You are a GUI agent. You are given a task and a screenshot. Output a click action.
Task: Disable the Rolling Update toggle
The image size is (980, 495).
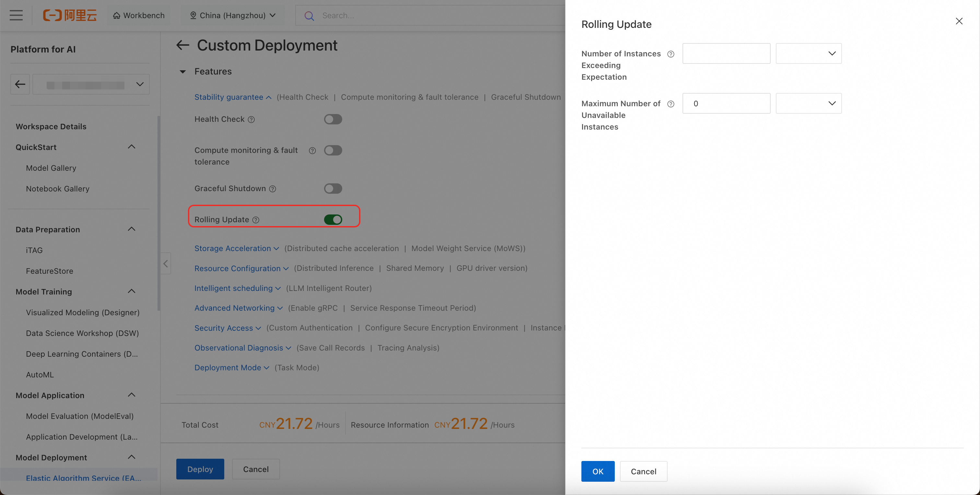pyautogui.click(x=333, y=219)
